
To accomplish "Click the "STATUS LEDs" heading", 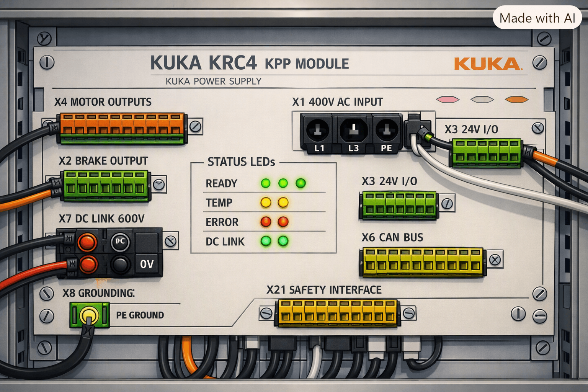I will point(241,162).
